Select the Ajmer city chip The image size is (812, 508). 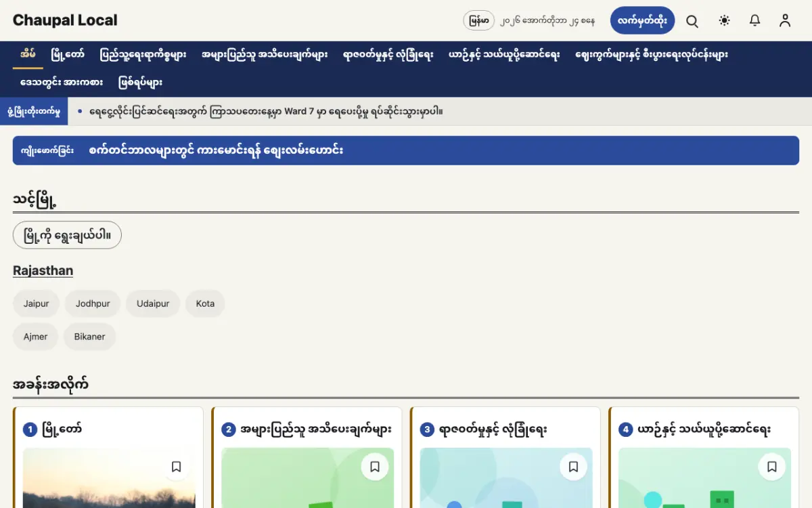[x=36, y=337]
